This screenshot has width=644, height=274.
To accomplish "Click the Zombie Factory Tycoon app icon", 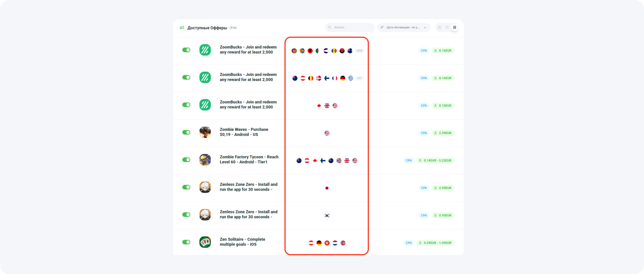I will (205, 160).
